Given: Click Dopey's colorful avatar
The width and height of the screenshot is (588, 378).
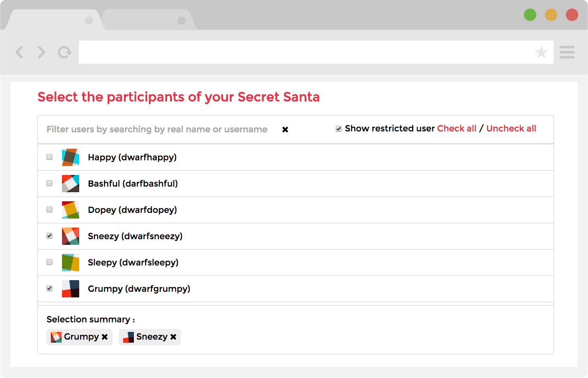Looking at the screenshot, I should coord(70,209).
